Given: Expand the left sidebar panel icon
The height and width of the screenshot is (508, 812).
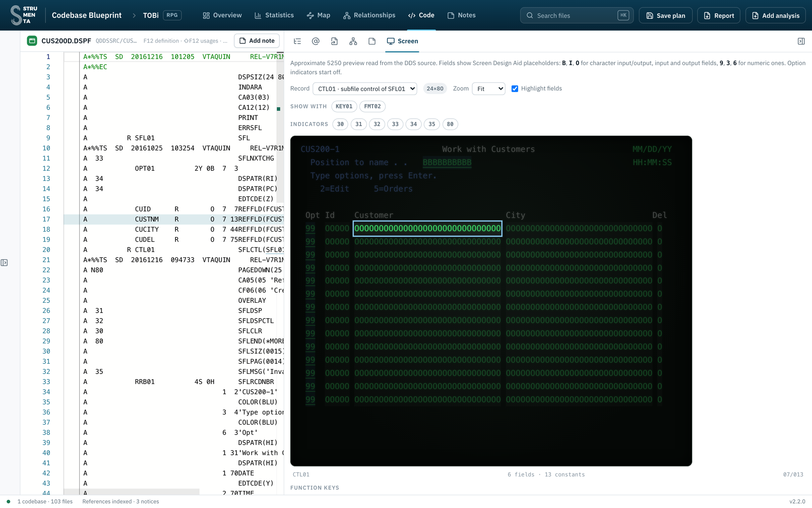Looking at the screenshot, I should click(x=4, y=263).
